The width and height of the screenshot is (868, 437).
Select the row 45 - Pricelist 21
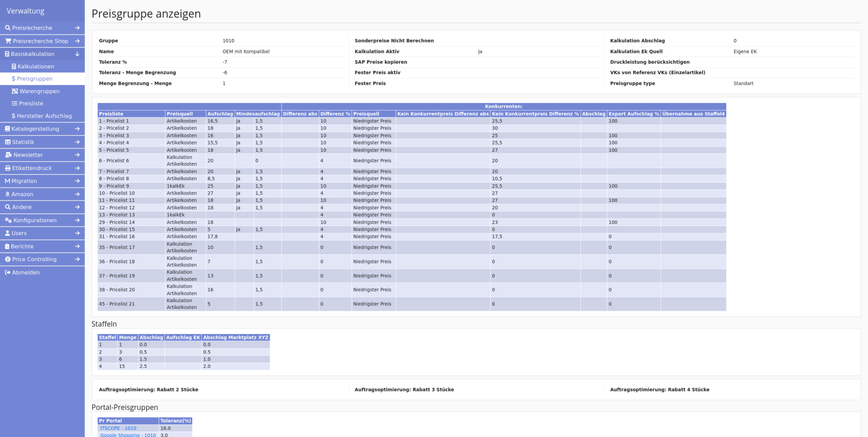[412, 304]
